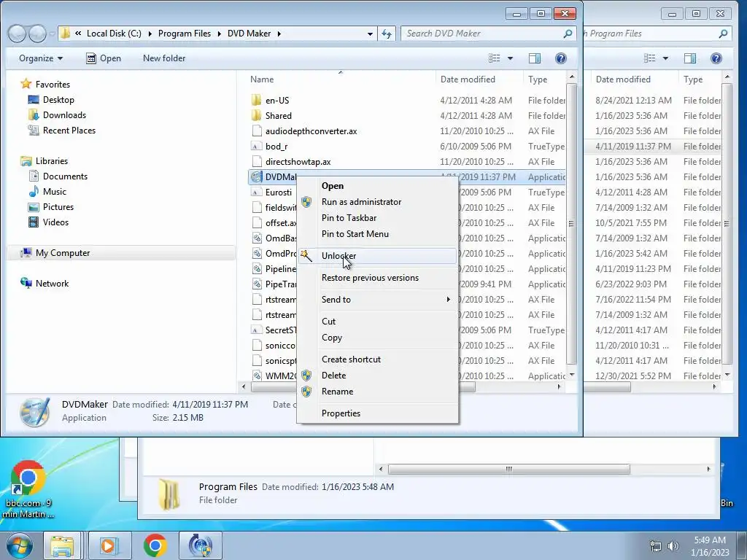The width and height of the screenshot is (747, 560).
Task: Sort by Date modified column in DVD Maker window
Action: (x=479, y=79)
